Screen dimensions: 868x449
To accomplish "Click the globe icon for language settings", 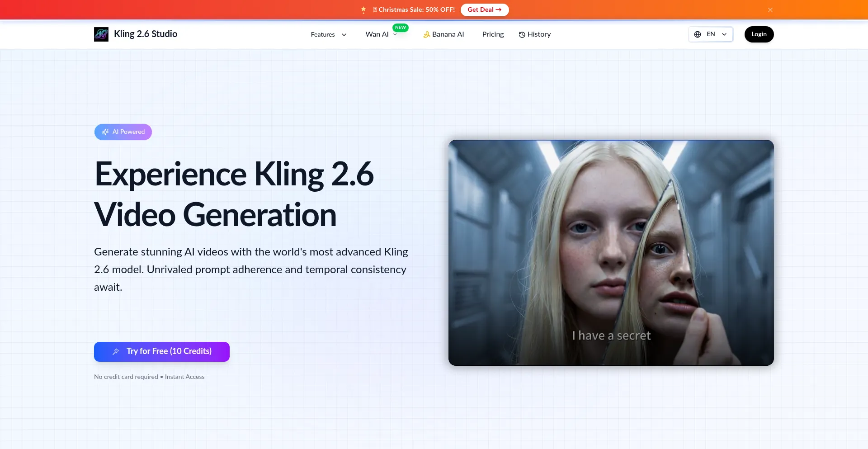I will [x=697, y=34].
